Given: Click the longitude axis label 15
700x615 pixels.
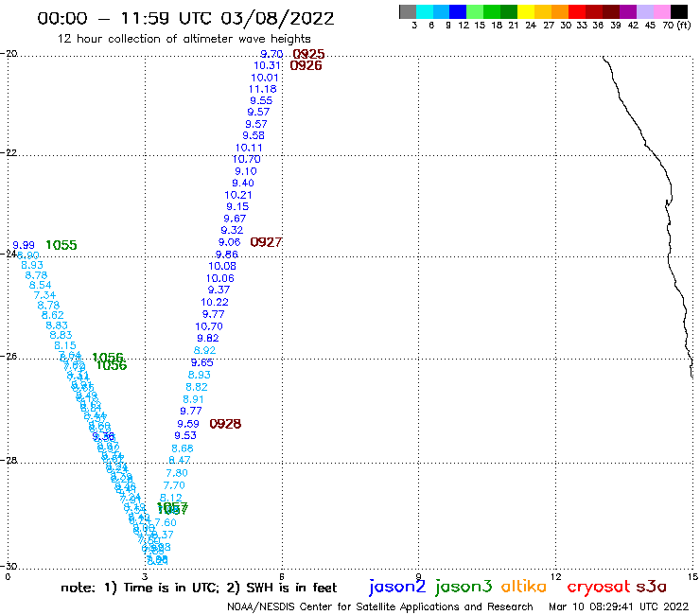Looking at the screenshot, I should pyautogui.click(x=692, y=576).
